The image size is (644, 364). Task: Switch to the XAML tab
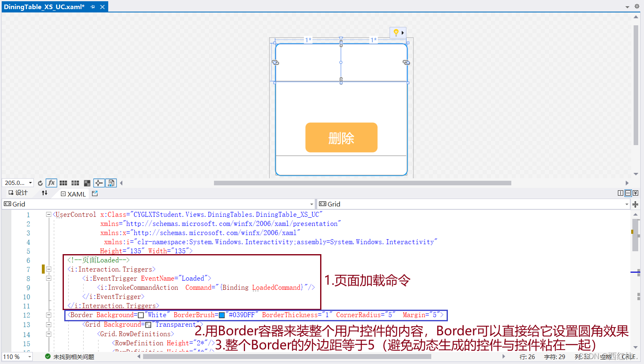click(73, 194)
